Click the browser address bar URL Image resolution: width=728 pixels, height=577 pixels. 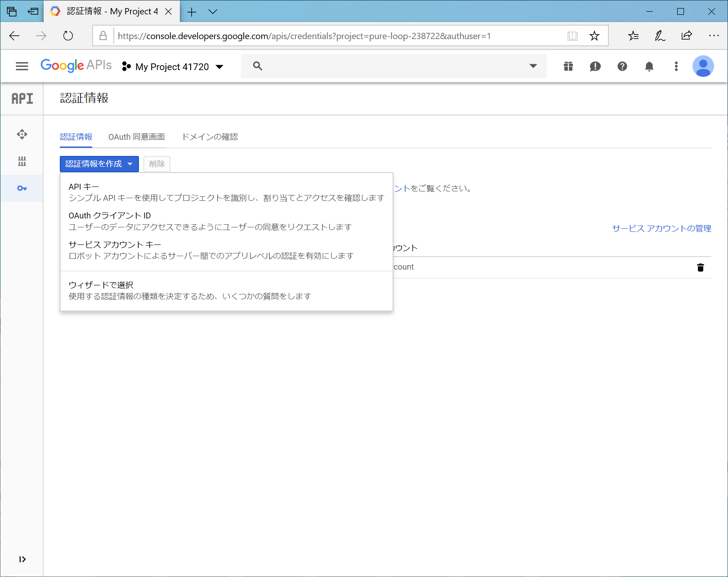304,36
